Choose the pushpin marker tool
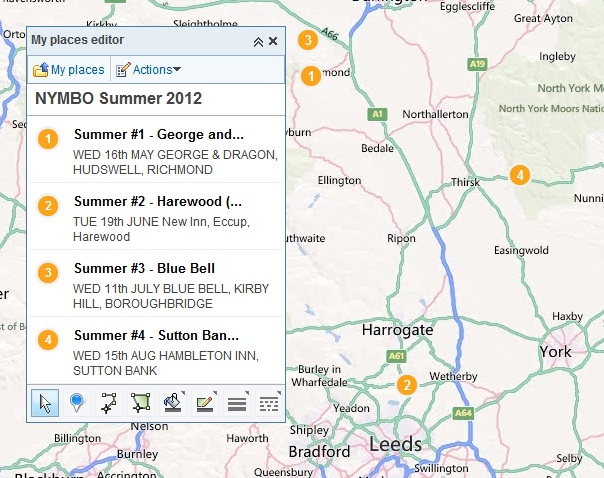Image resolution: width=604 pixels, height=478 pixels. (76, 403)
